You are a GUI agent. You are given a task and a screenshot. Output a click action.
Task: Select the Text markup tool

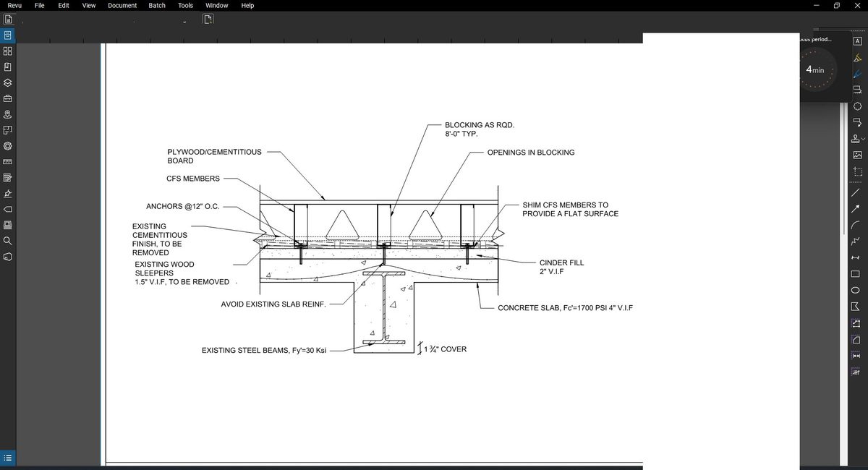pyautogui.click(x=856, y=41)
